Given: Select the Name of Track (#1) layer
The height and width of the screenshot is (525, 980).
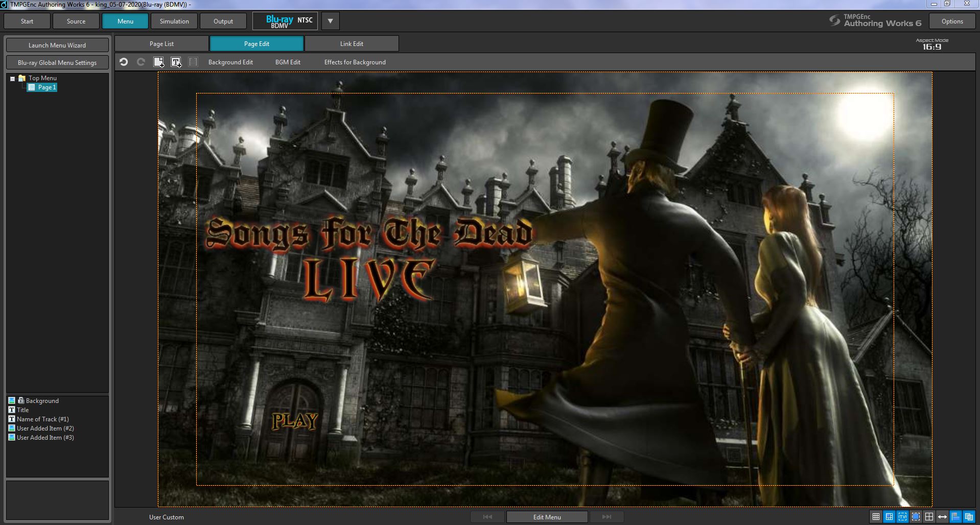Looking at the screenshot, I should point(43,419).
